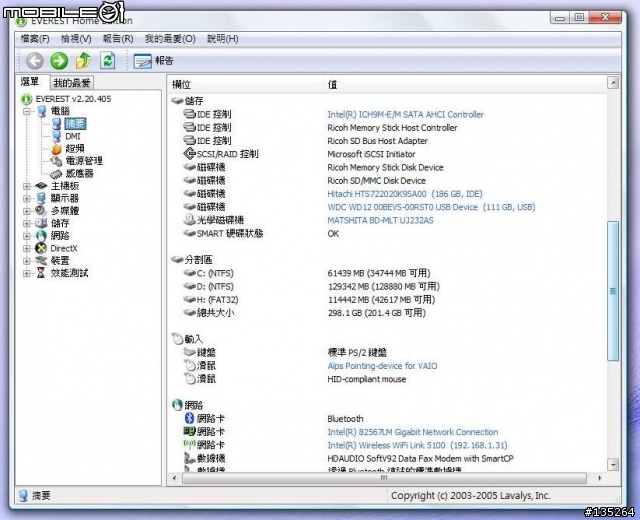Click the Bluetooth 網路卡 icon
This screenshot has width=640, height=520.
189,418
